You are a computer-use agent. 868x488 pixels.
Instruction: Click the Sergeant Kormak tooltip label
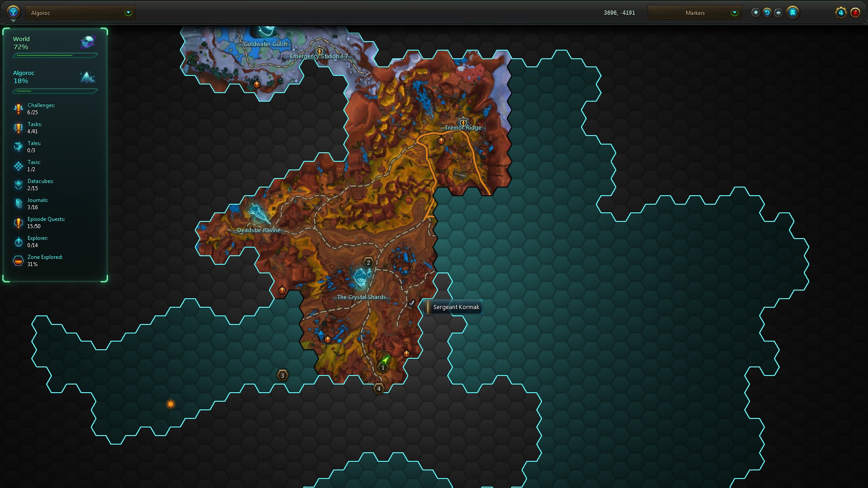click(453, 307)
